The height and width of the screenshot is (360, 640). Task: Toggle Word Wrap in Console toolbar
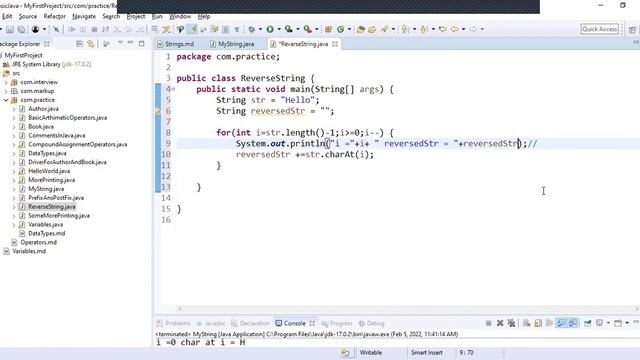point(549,323)
